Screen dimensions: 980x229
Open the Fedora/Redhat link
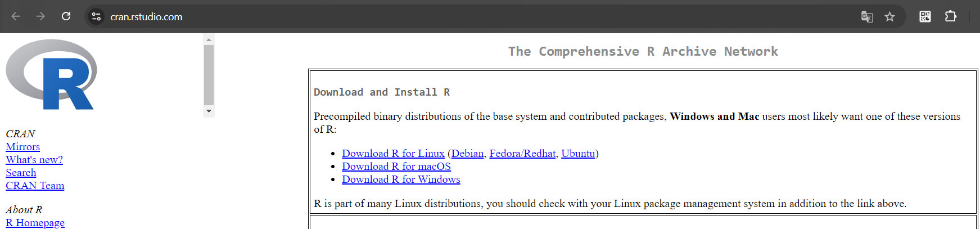click(522, 154)
